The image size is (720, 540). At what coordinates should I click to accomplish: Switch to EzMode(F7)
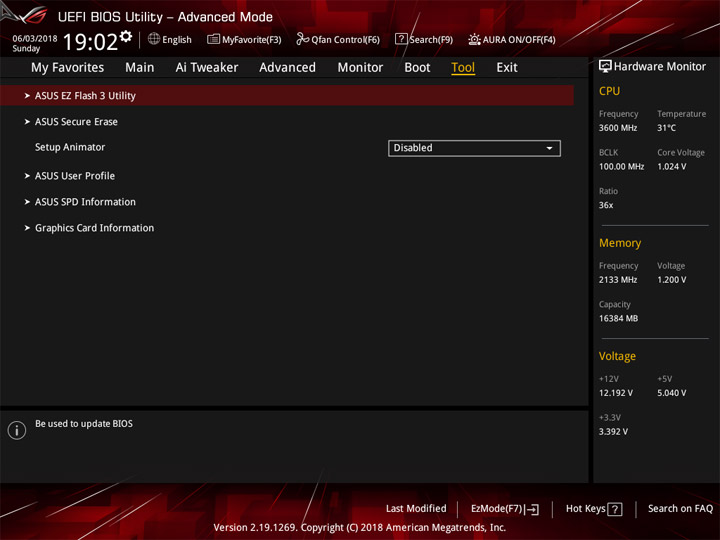coord(505,509)
